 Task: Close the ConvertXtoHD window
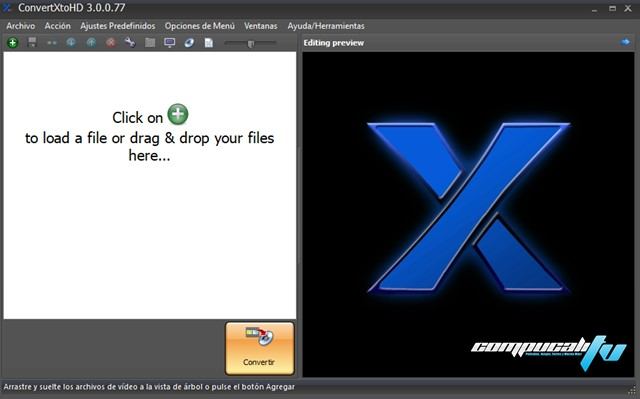[x=628, y=8]
